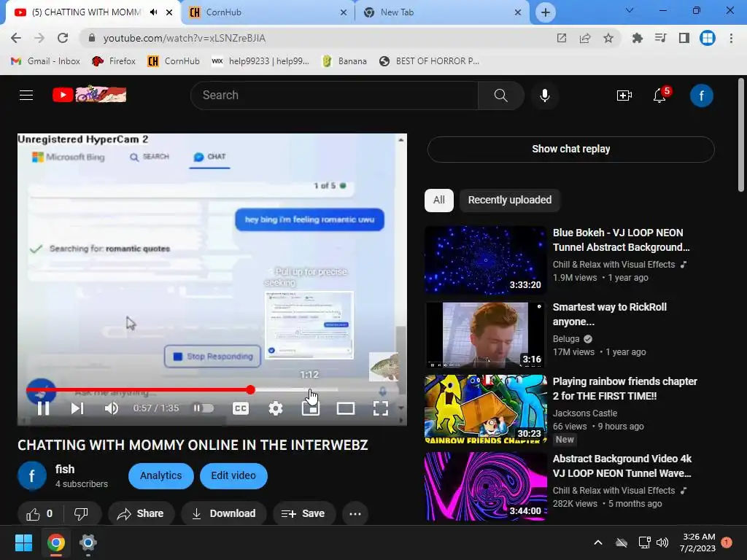Click the page vertical scrollbar
The image size is (747, 560).
[x=741, y=135]
